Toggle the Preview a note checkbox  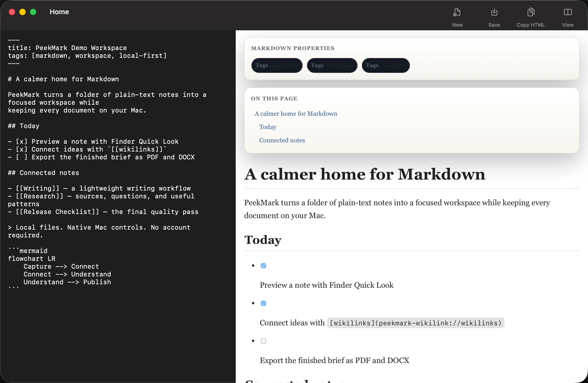click(263, 266)
